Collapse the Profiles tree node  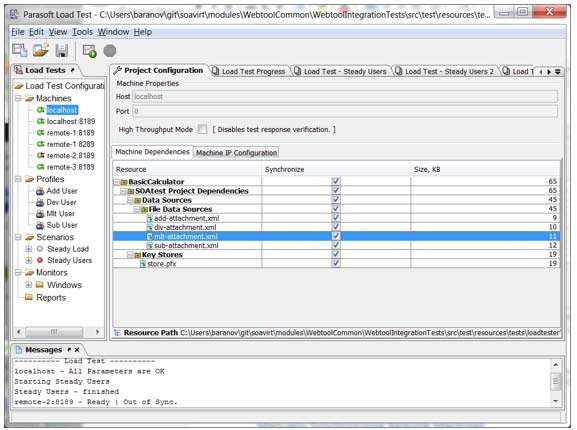(x=18, y=179)
